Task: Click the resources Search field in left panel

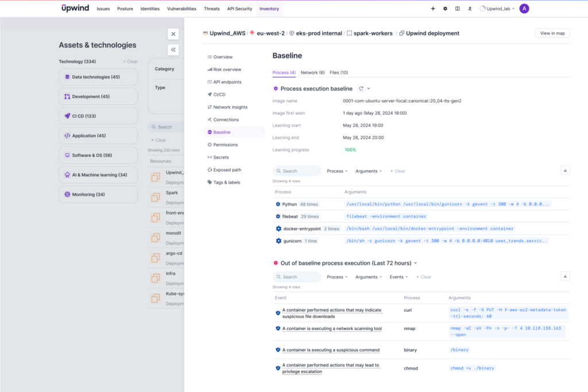Action: pos(166,127)
